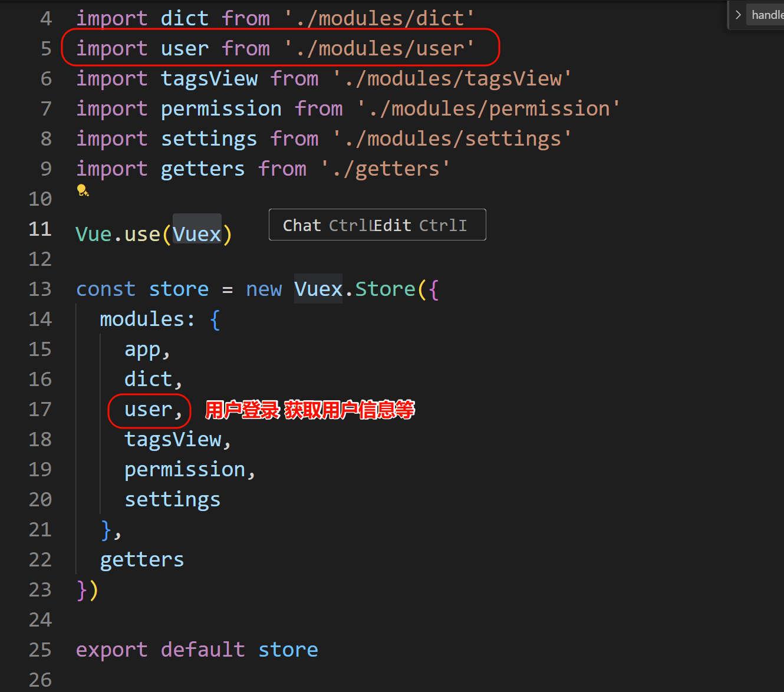Click the circled user entry in modules

click(x=149, y=409)
